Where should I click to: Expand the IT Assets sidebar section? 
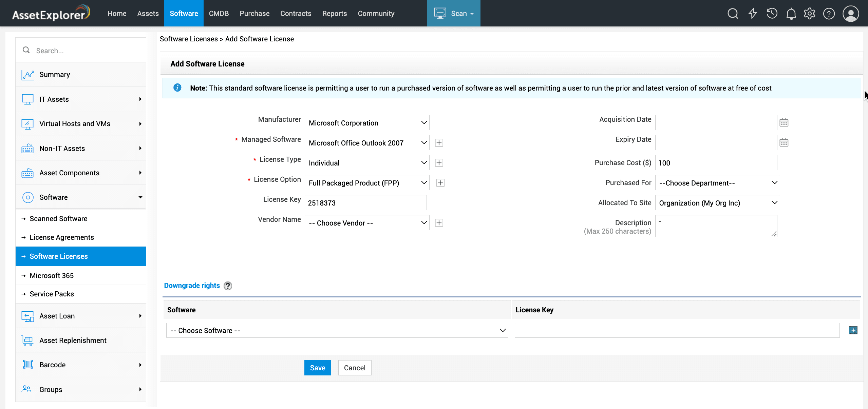coord(81,99)
